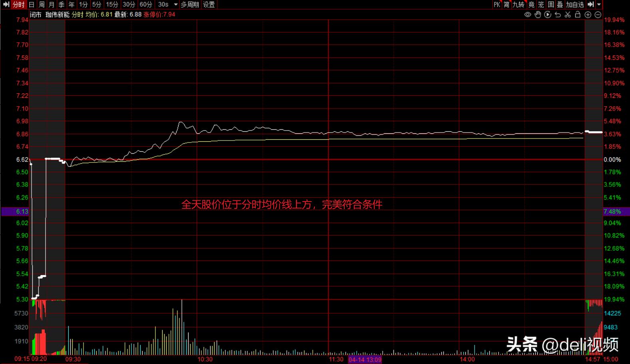Zoom out with the minus circle icon
Image resolution: width=630 pixels, height=364 pixels.
[x=598, y=15]
